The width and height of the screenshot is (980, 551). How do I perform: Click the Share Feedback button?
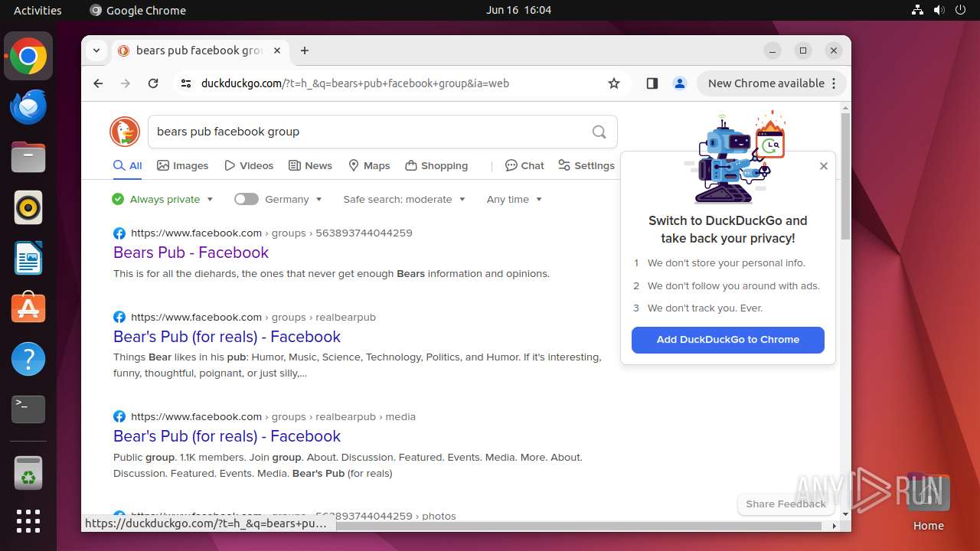click(x=786, y=504)
